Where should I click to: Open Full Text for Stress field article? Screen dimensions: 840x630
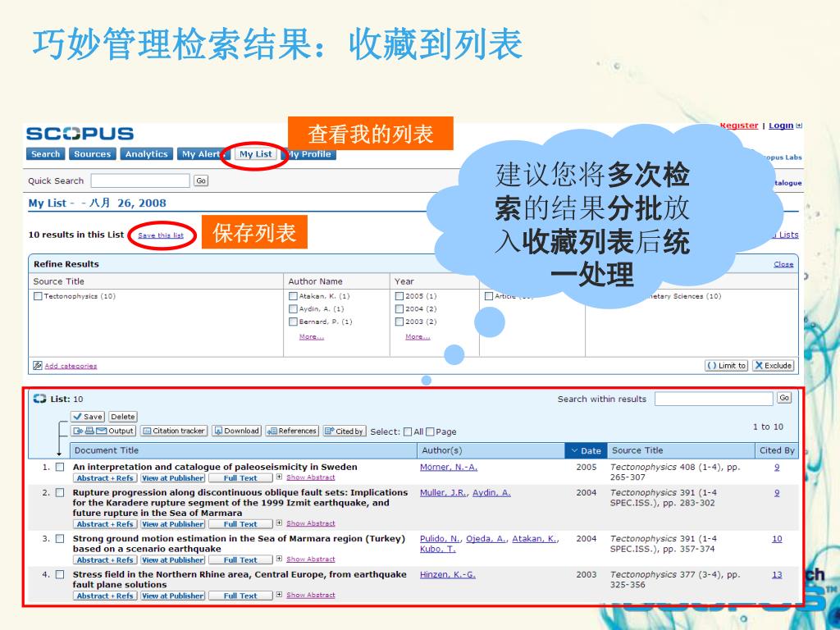pyautogui.click(x=240, y=596)
